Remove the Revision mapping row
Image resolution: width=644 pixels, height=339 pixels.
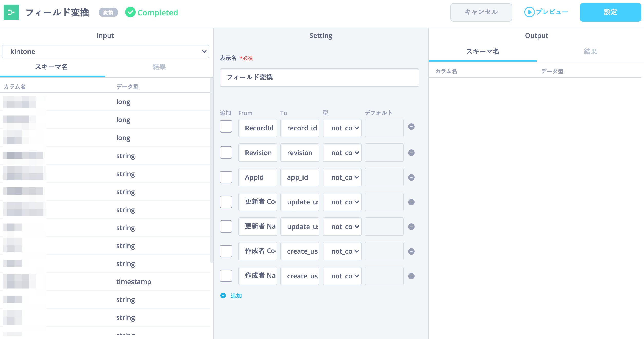[411, 153]
